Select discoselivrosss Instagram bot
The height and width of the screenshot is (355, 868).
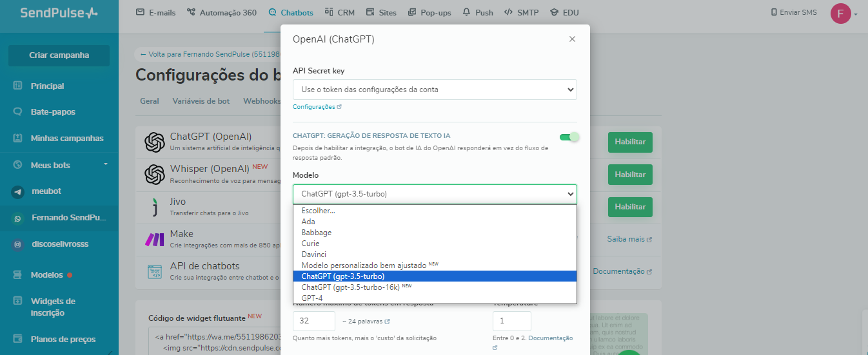tap(59, 244)
